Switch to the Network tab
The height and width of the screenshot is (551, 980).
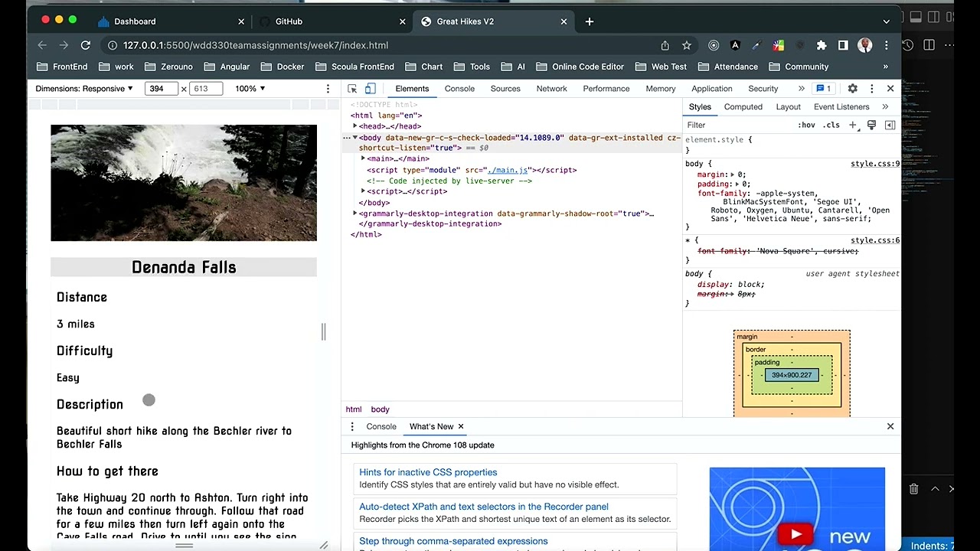coord(551,89)
